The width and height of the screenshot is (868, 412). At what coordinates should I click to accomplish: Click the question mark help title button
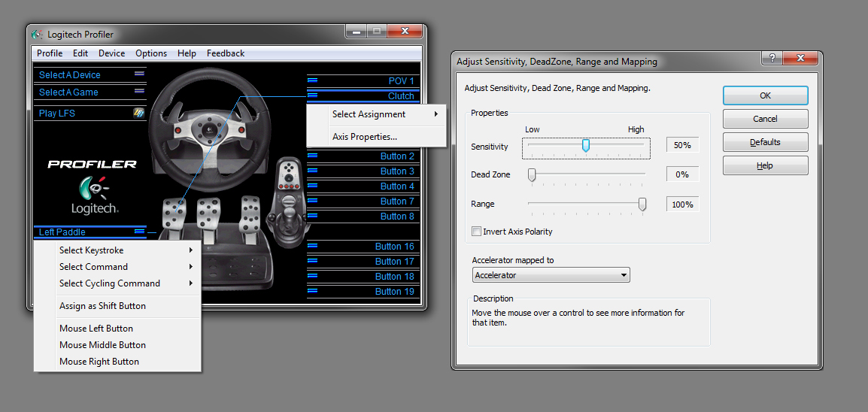pyautogui.click(x=772, y=58)
